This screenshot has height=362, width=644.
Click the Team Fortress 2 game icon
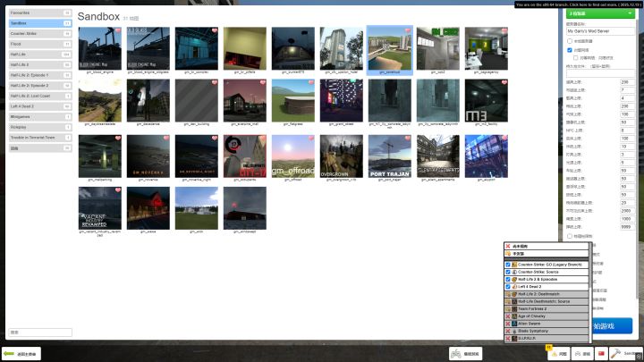(x=514, y=309)
